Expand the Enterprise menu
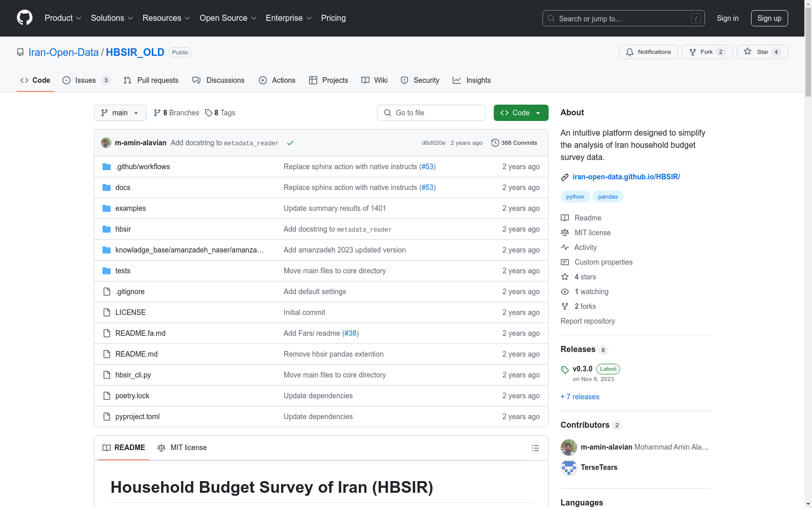Image resolution: width=812 pixels, height=508 pixels. click(x=289, y=18)
